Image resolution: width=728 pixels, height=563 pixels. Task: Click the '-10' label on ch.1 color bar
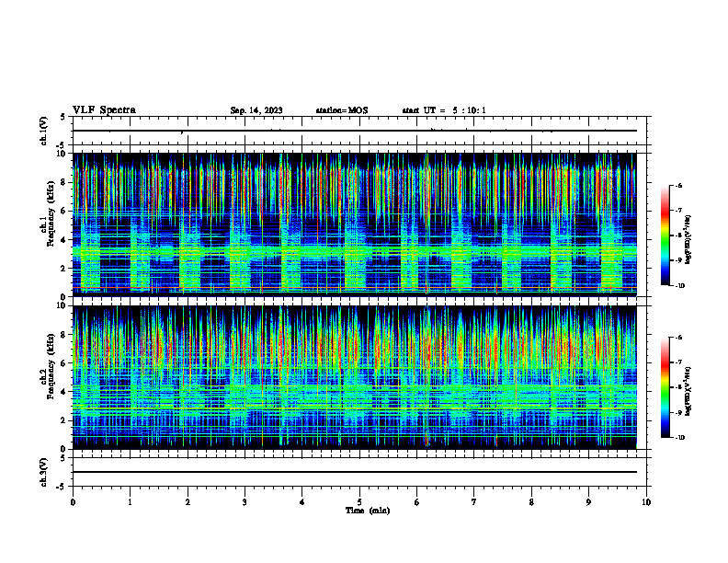tap(679, 285)
